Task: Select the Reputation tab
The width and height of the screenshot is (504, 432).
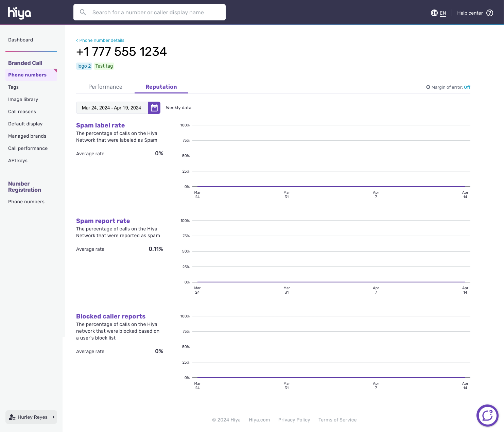Action: click(161, 87)
